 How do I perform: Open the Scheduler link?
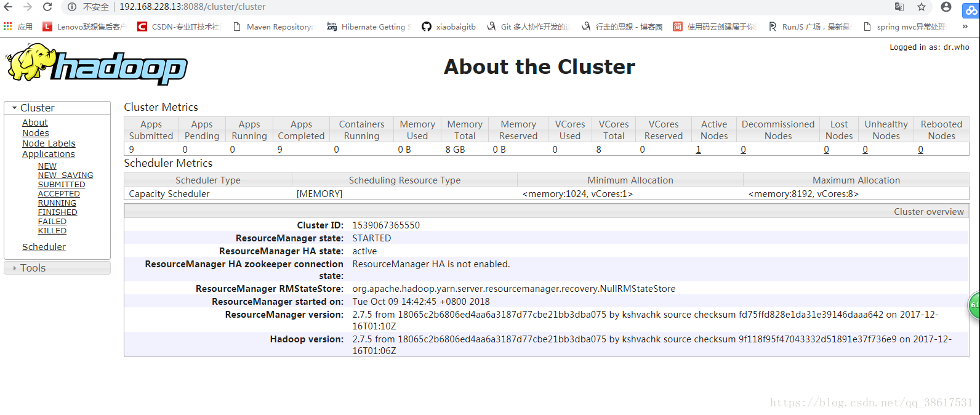pyautogui.click(x=44, y=247)
